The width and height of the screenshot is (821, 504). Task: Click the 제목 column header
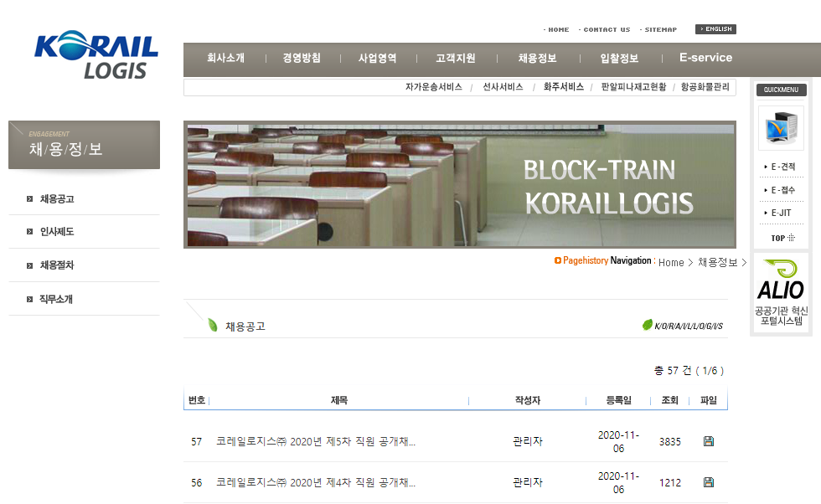coord(339,400)
